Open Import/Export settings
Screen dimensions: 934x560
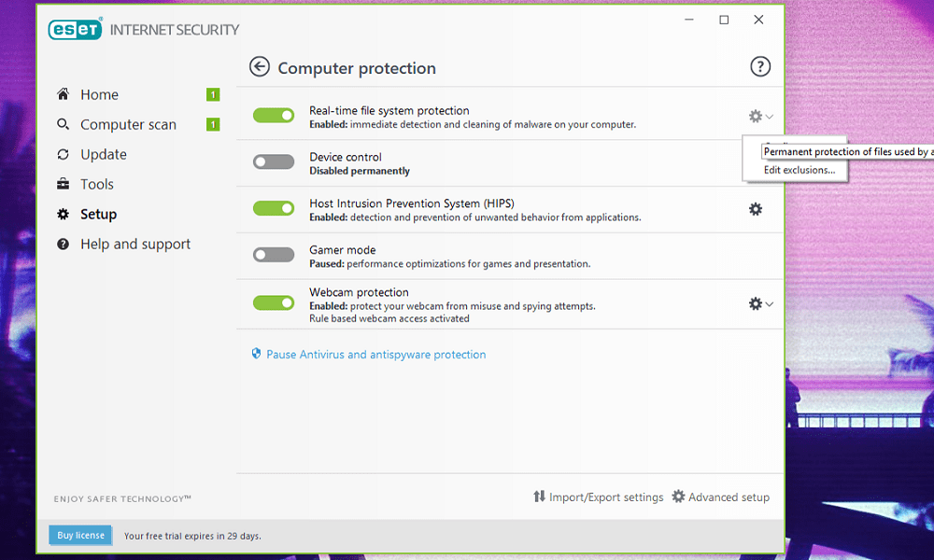pyautogui.click(x=598, y=497)
